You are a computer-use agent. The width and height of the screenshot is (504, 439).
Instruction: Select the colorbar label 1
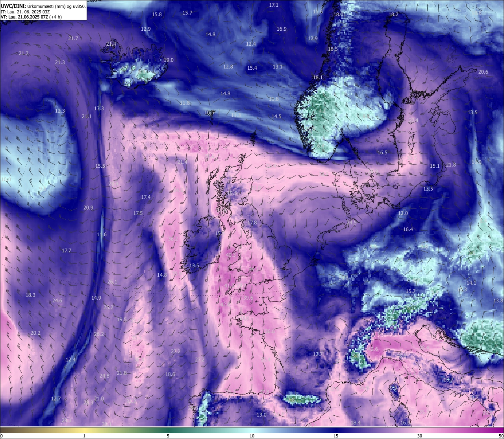(84, 436)
